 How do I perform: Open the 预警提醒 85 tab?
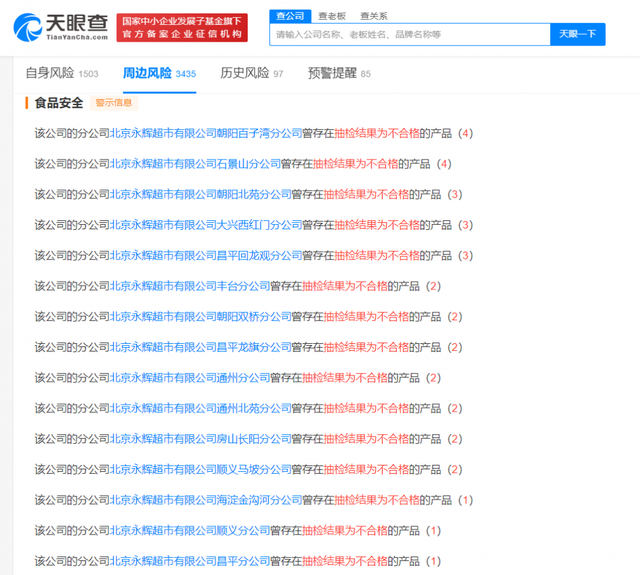click(x=340, y=73)
